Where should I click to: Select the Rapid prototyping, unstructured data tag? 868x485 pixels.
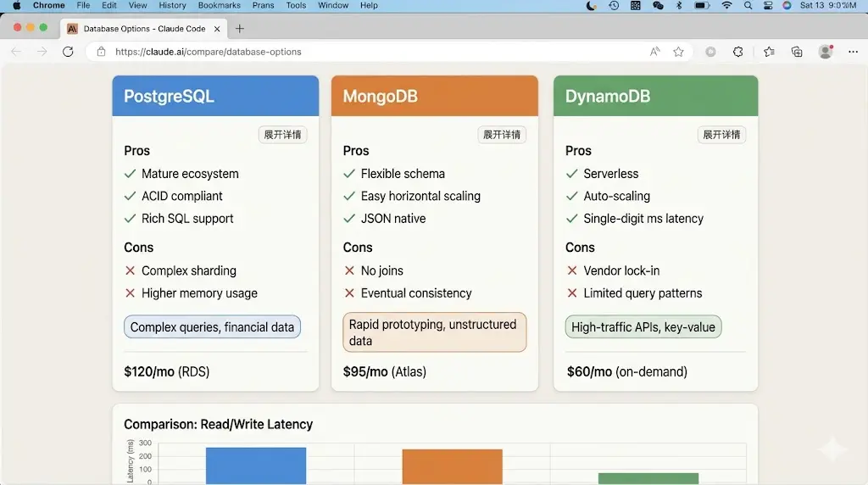click(x=435, y=332)
